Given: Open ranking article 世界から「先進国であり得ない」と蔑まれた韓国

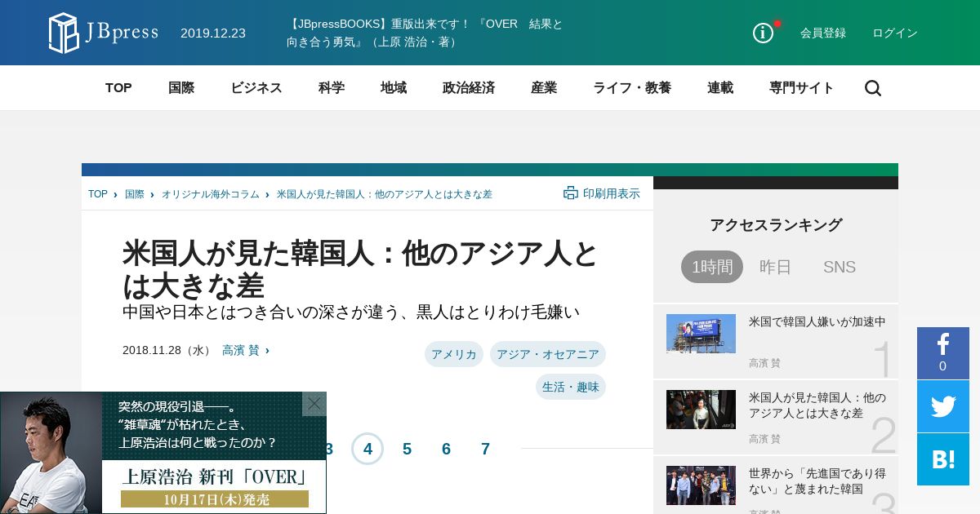Looking at the screenshot, I should click(817, 481).
